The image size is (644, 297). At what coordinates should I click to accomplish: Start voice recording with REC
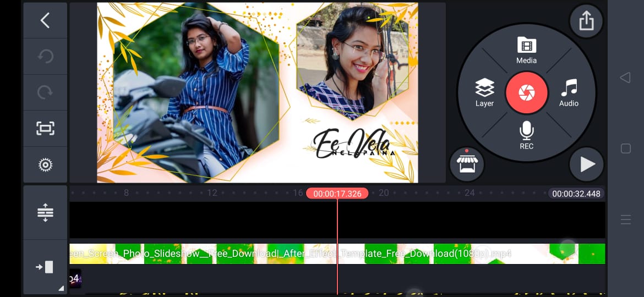(526, 135)
